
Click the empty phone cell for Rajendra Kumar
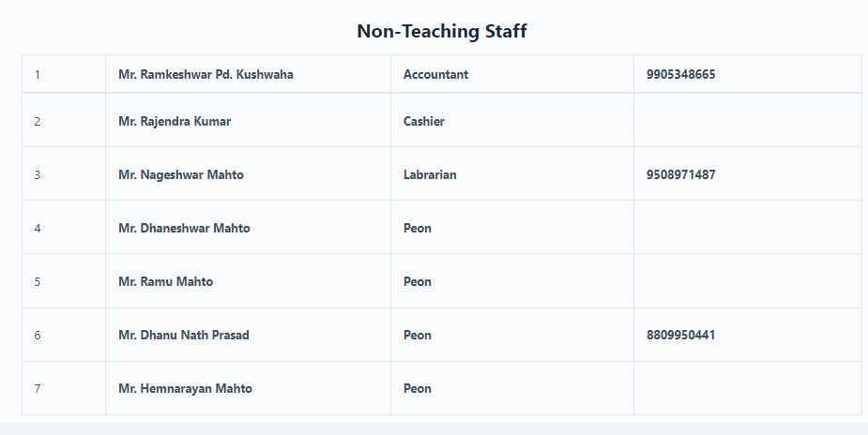[747, 121]
